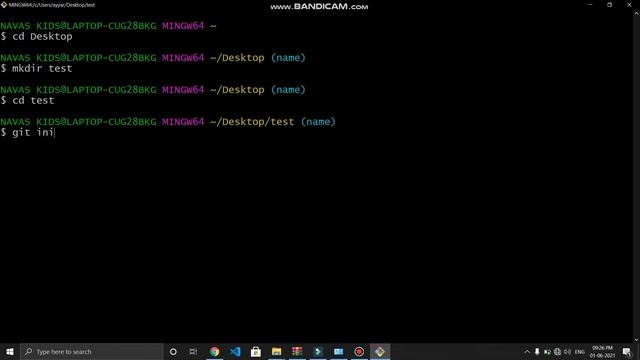Click the 'cd test' command text

click(x=33, y=100)
